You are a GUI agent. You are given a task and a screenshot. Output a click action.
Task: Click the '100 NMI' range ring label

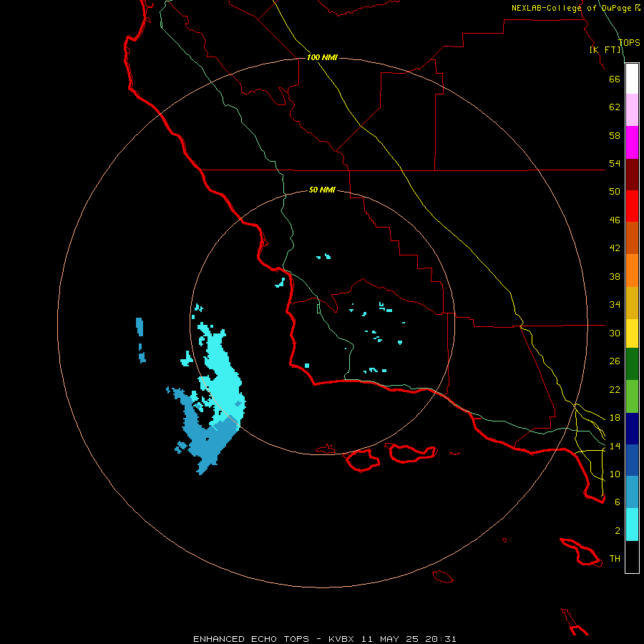[322, 57]
